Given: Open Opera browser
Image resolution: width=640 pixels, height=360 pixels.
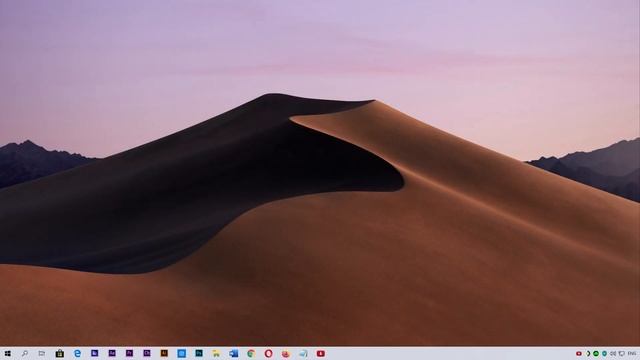Looking at the screenshot, I should (x=268, y=353).
